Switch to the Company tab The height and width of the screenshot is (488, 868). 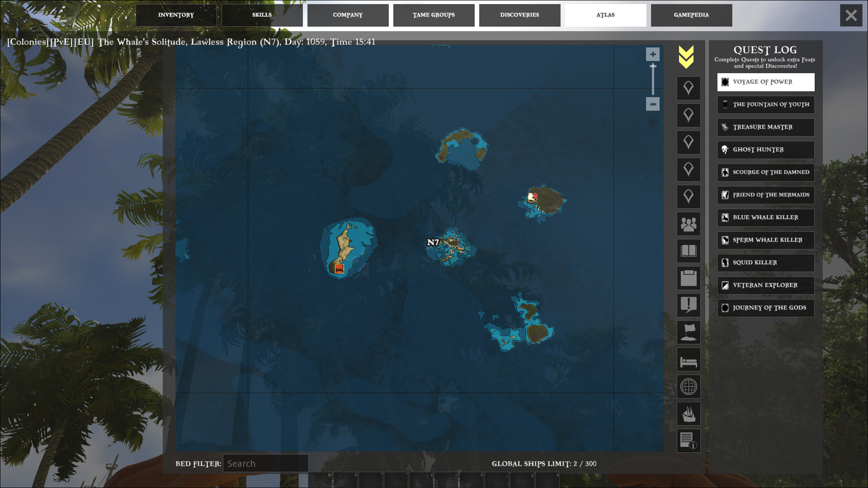(348, 15)
